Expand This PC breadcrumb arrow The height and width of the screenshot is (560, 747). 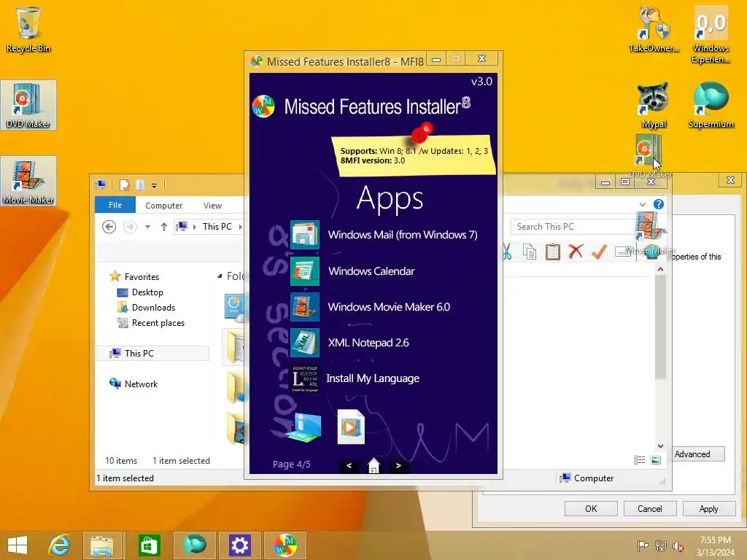(240, 227)
